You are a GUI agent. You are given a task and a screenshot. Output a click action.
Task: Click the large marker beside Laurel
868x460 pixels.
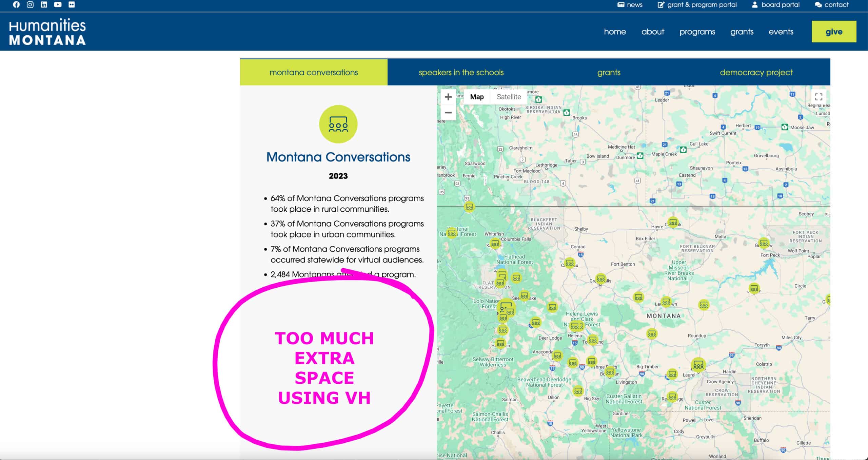click(698, 365)
